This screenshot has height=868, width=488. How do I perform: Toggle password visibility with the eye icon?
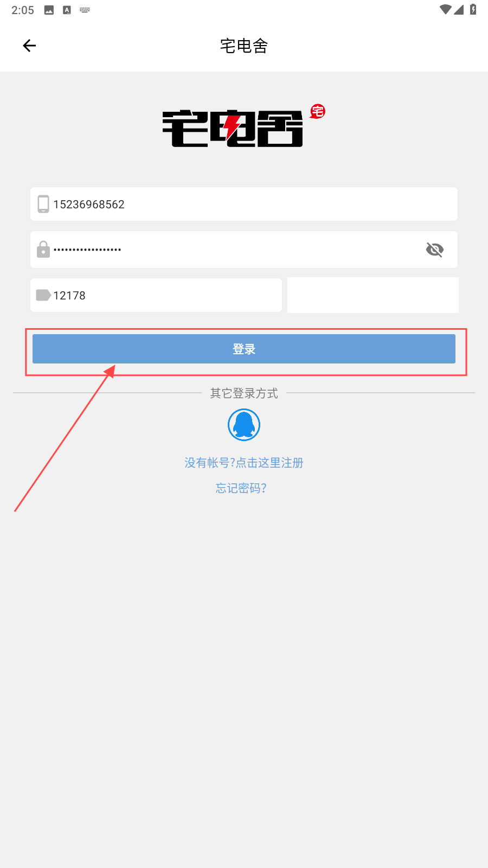(x=435, y=250)
